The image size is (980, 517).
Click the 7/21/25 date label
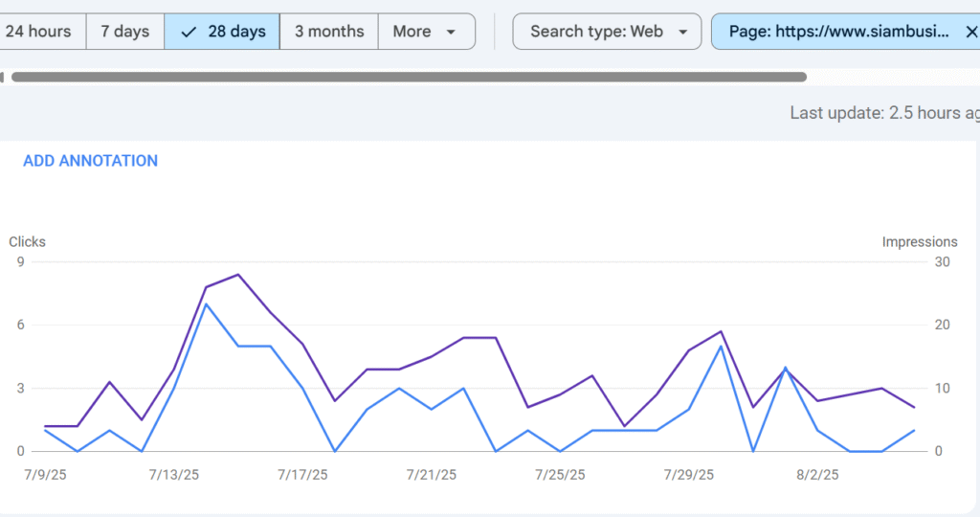point(431,475)
